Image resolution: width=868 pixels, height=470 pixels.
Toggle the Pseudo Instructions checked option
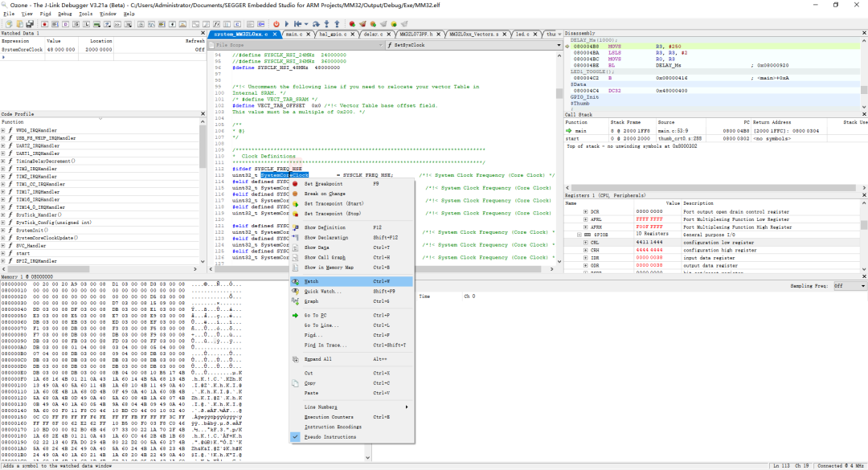352,437
